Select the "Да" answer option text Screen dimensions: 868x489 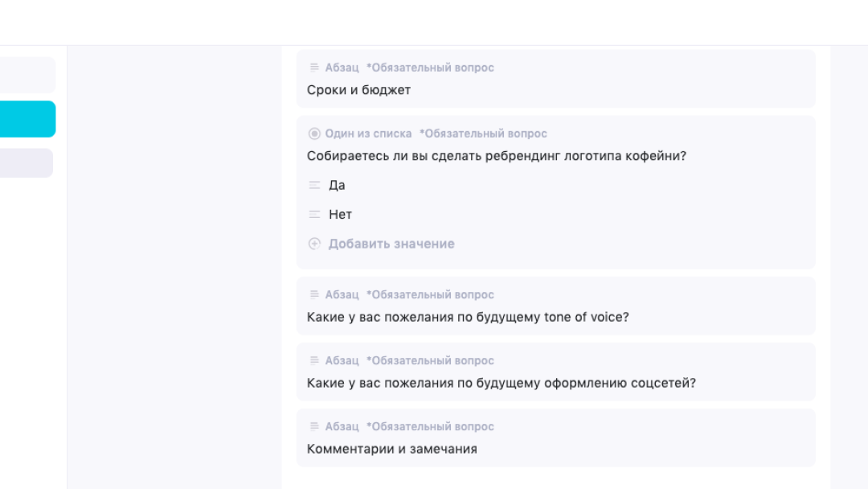(337, 185)
